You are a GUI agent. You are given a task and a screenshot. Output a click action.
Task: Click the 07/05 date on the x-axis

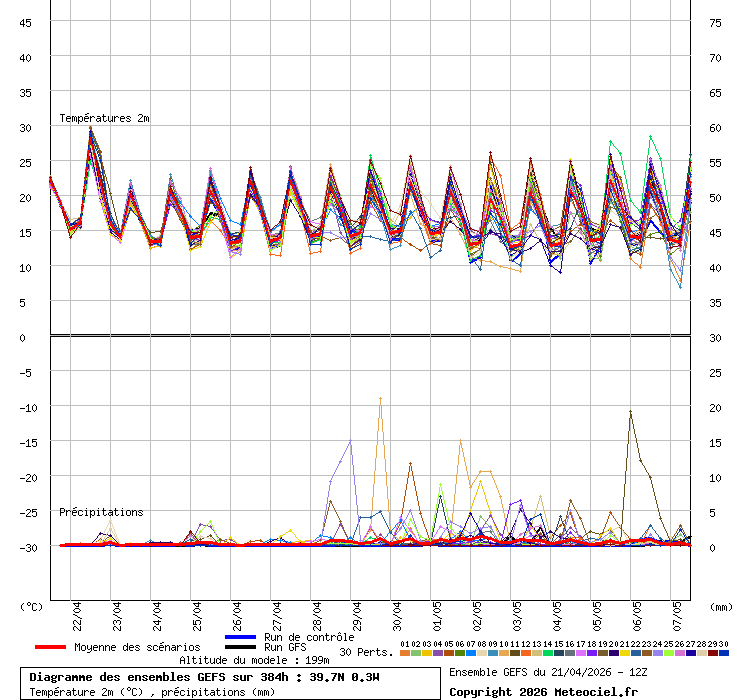pos(677,612)
